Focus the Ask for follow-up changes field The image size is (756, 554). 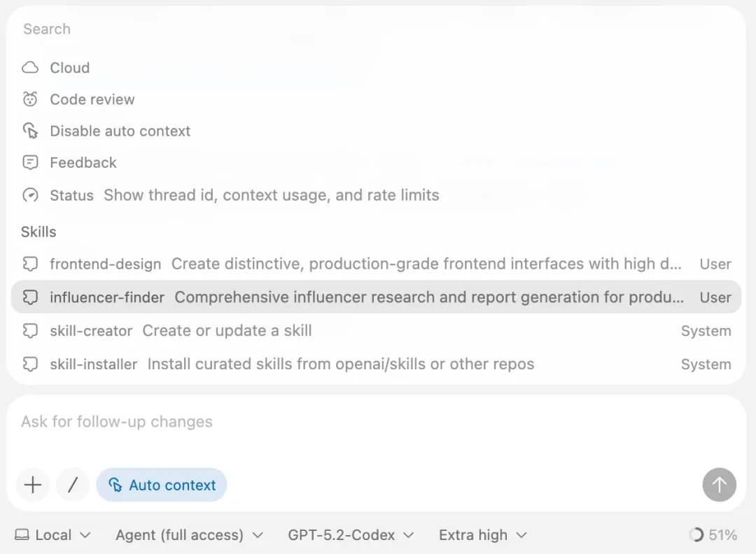(x=350, y=422)
